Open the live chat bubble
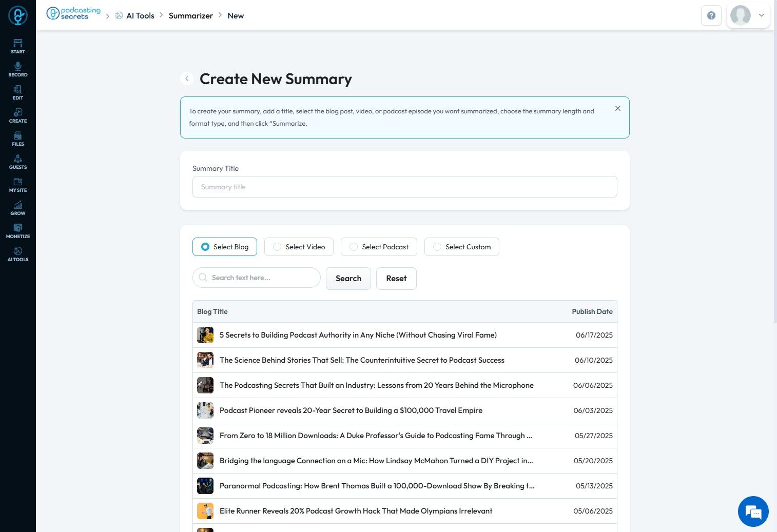Viewport: 777px width, 532px height. tap(753, 511)
